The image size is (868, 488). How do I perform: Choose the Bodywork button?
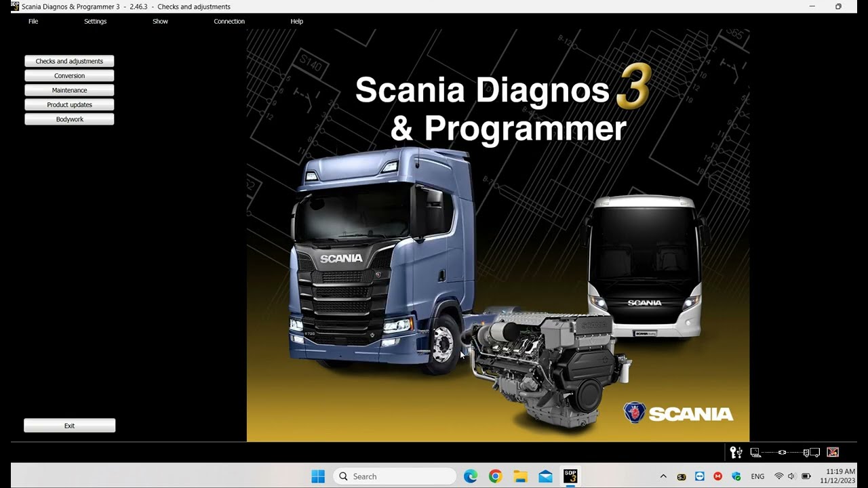point(69,119)
